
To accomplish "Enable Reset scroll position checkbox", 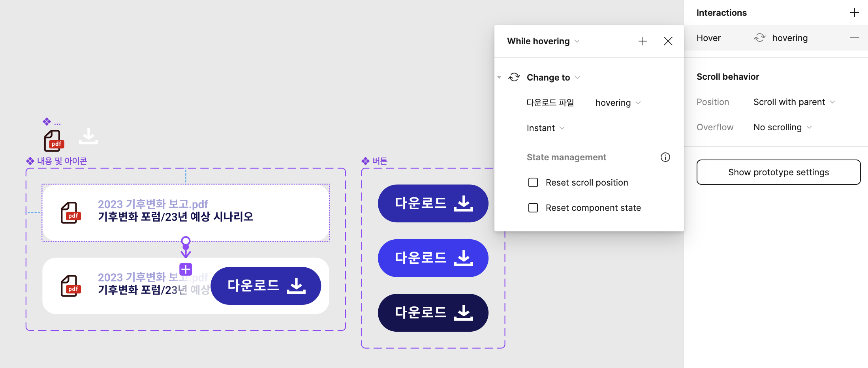I will pos(533,182).
